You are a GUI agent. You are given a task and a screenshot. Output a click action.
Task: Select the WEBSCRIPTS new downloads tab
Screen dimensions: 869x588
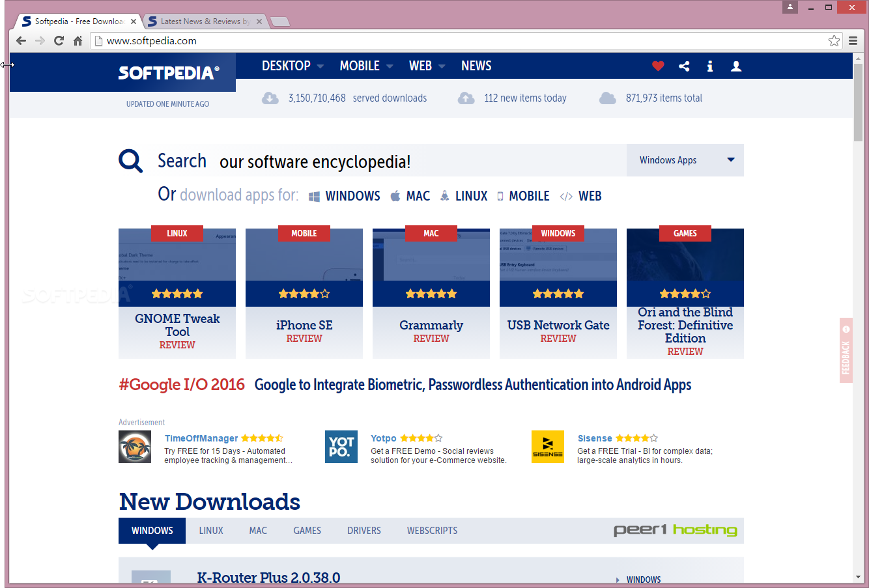[x=433, y=531]
